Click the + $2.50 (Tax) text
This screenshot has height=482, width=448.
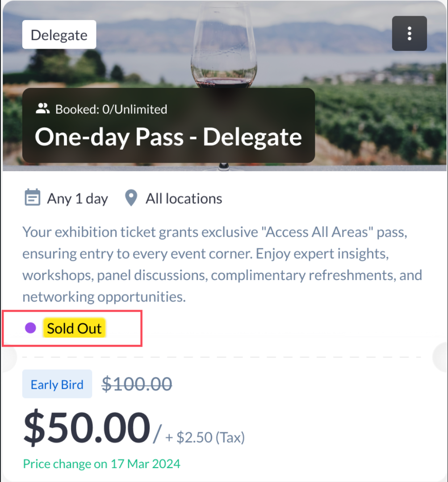click(x=205, y=437)
